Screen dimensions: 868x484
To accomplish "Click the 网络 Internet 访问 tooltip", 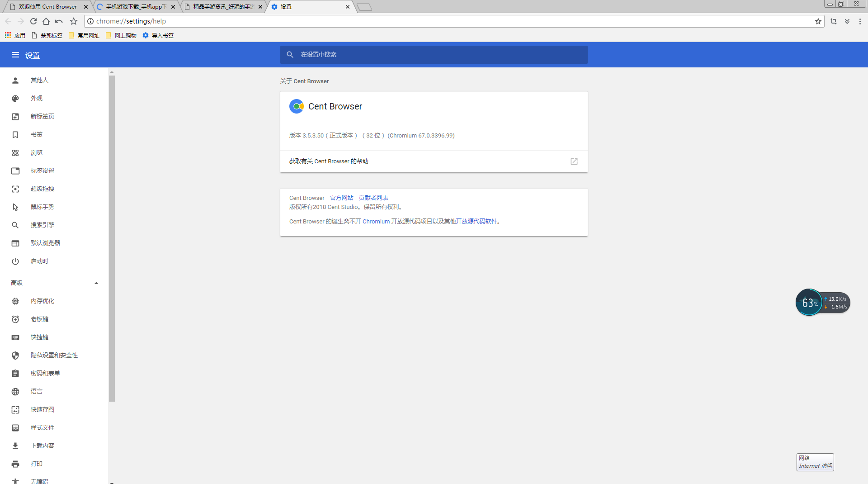I will (815, 462).
